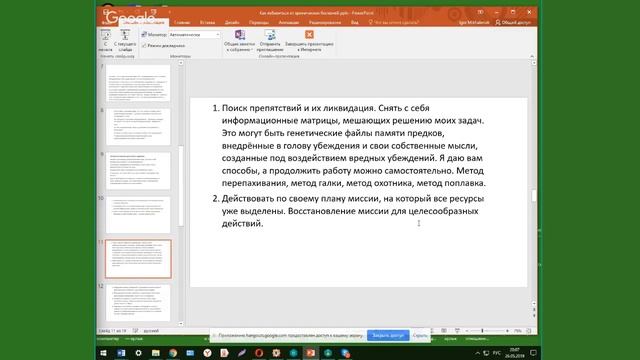
Task: Click the monitor icon beside Монитор label
Action: [x=144, y=35]
